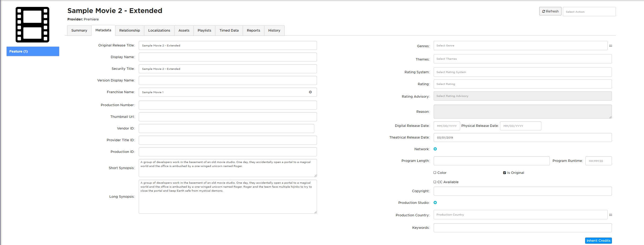644x245 pixels.
Task: Click the Digital Release Date field
Action: (447, 126)
